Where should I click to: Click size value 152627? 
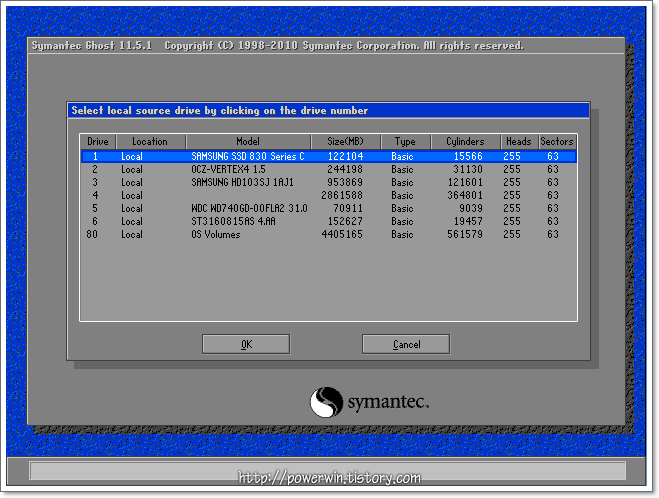pos(345,221)
